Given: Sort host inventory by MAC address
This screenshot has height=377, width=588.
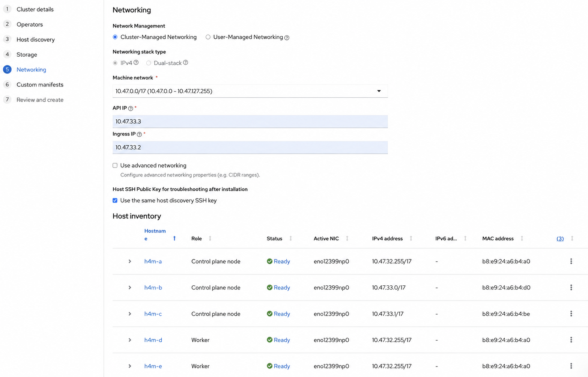Looking at the screenshot, I should (522, 238).
